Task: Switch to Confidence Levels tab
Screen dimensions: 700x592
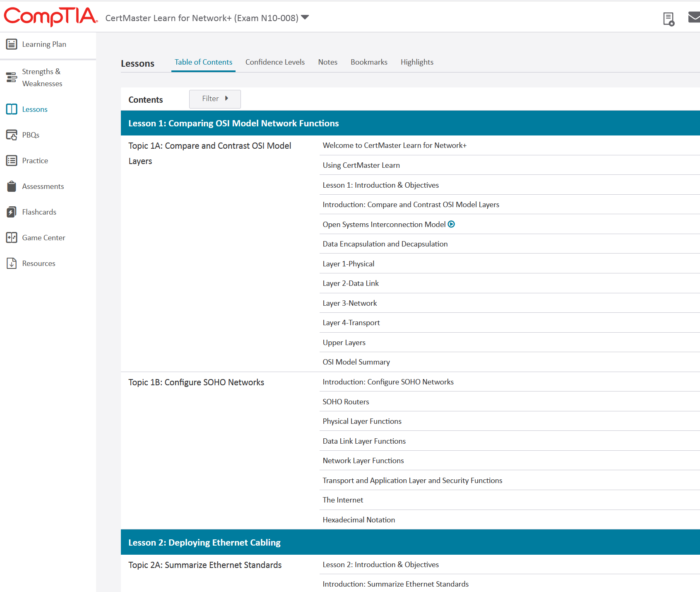Action: 275,62
